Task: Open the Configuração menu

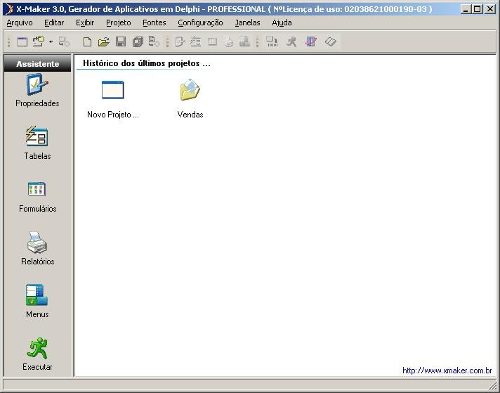Action: click(x=200, y=23)
